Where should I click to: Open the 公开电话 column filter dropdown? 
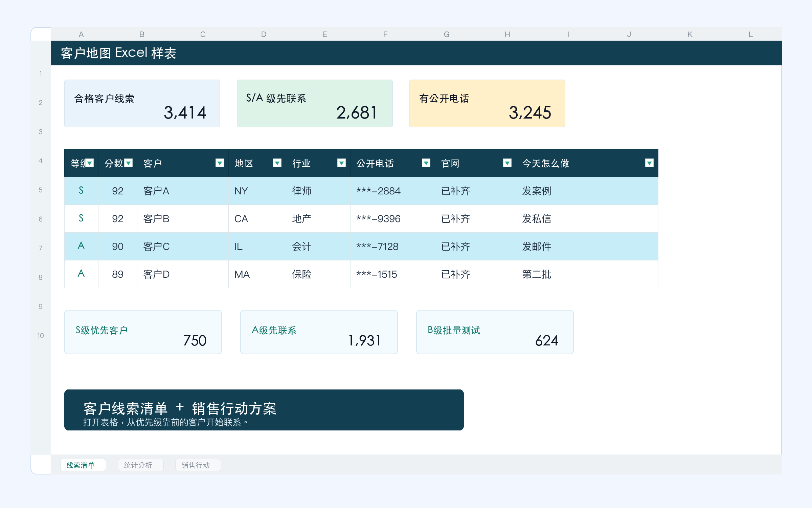click(426, 163)
